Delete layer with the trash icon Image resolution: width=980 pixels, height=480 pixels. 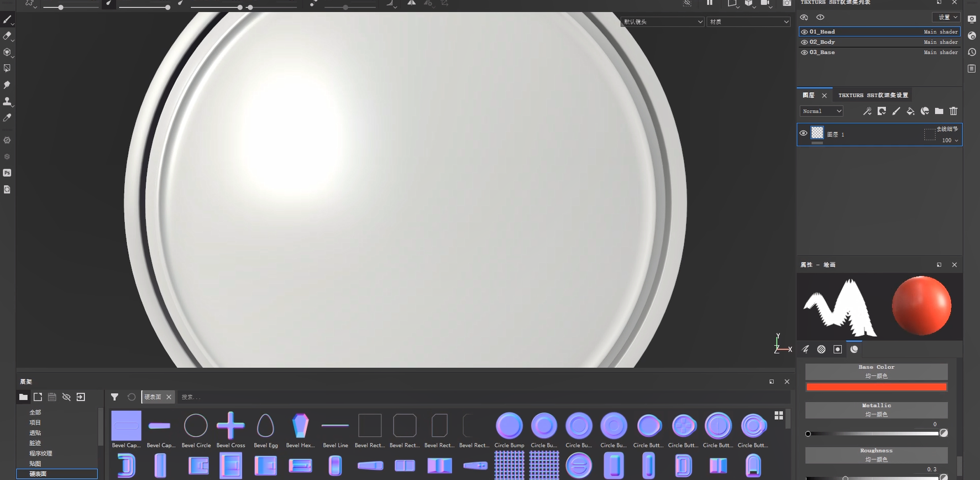pos(953,111)
